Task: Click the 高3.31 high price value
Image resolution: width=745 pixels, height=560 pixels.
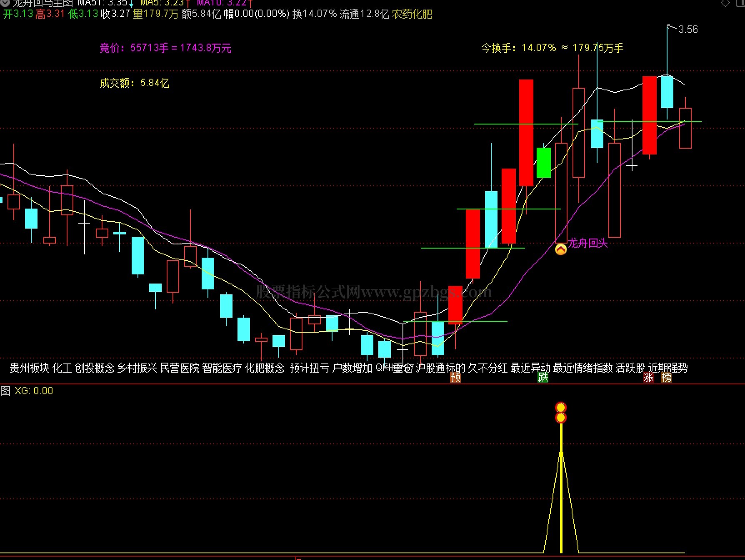Action: (x=50, y=14)
